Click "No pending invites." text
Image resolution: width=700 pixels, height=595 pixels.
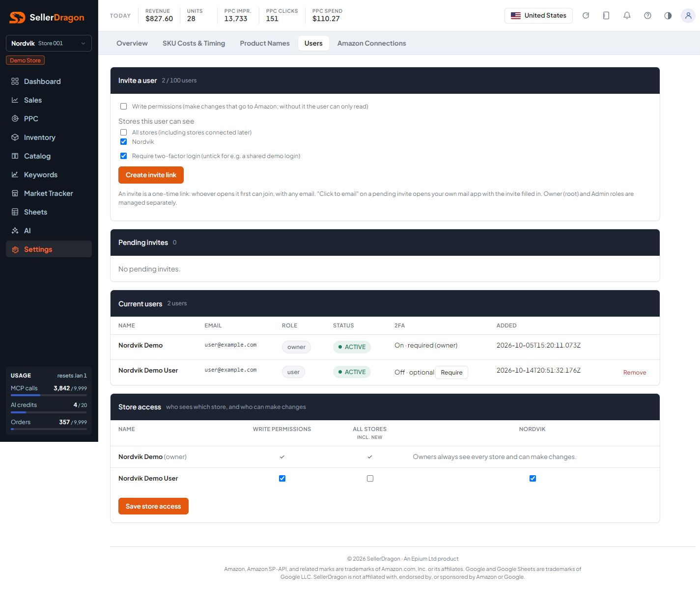pos(149,269)
